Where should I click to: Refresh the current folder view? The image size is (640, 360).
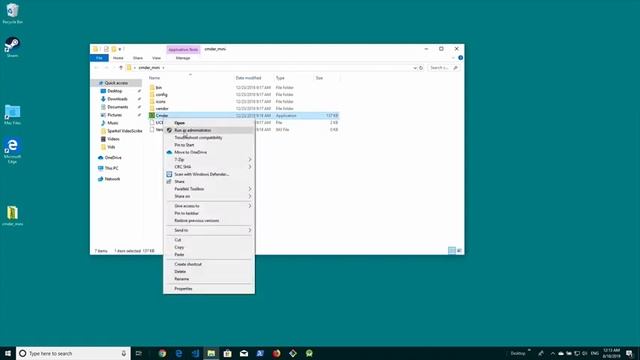421,68
